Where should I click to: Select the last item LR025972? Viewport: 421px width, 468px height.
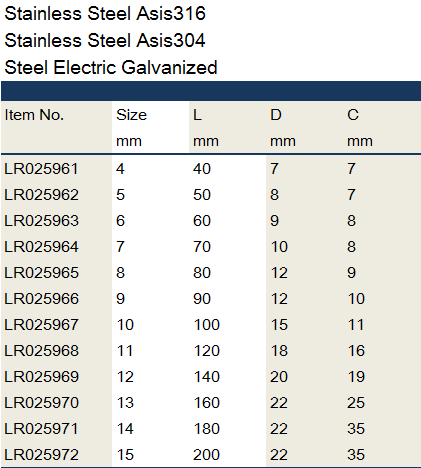[x=41, y=455]
